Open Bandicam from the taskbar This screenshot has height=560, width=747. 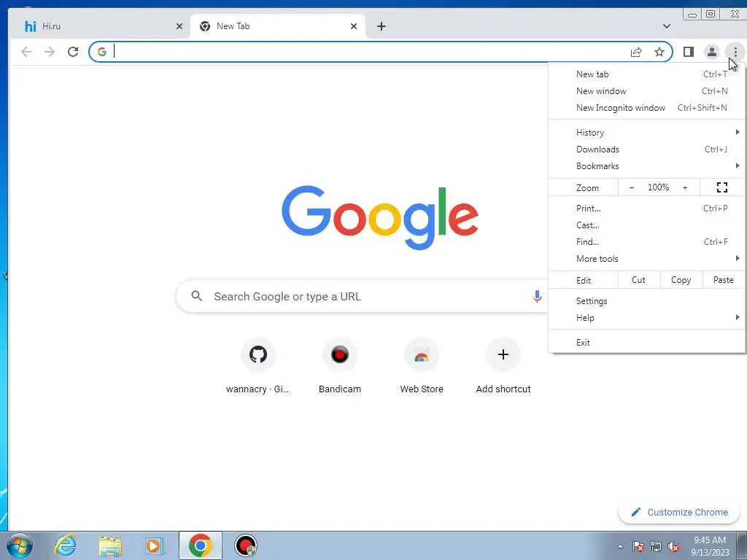(246, 545)
